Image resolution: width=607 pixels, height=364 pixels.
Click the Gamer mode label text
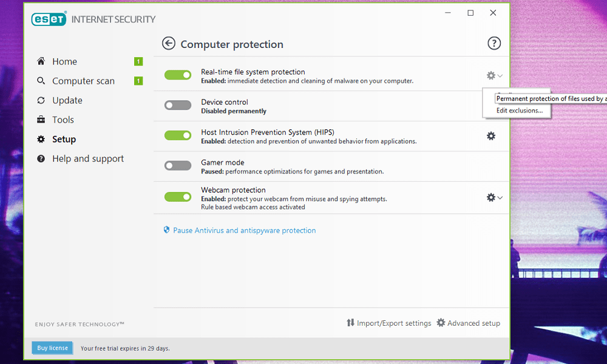coord(223,163)
